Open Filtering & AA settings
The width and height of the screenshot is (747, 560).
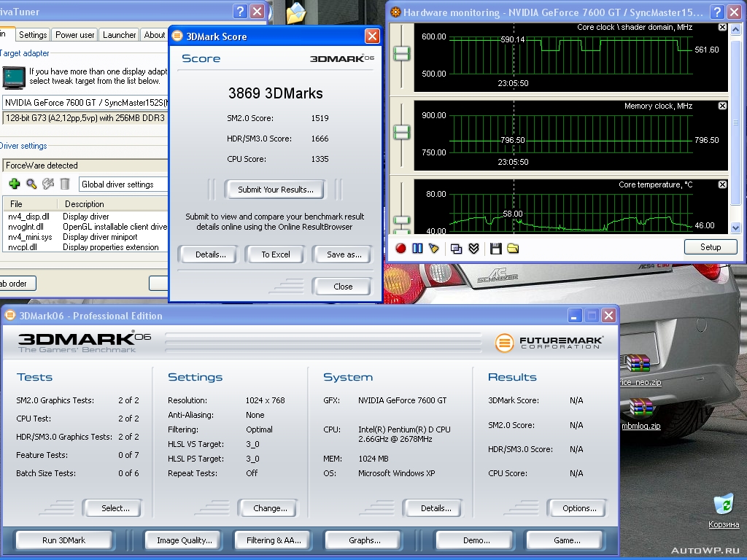[x=274, y=540]
